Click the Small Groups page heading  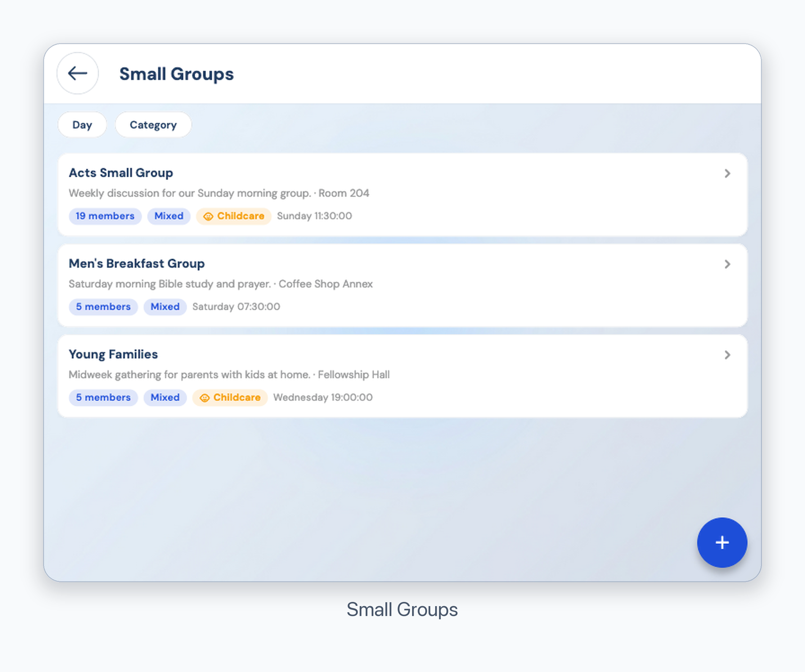(x=177, y=74)
